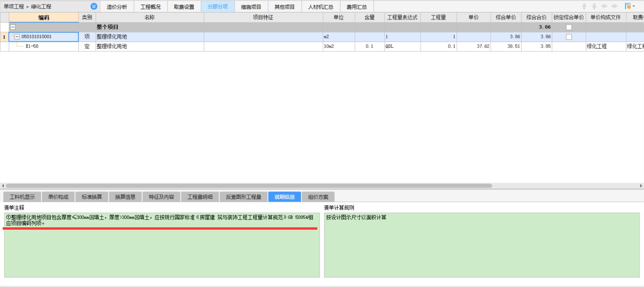
Task: Click the 综合合价 column header
Action: pyautogui.click(x=536, y=17)
